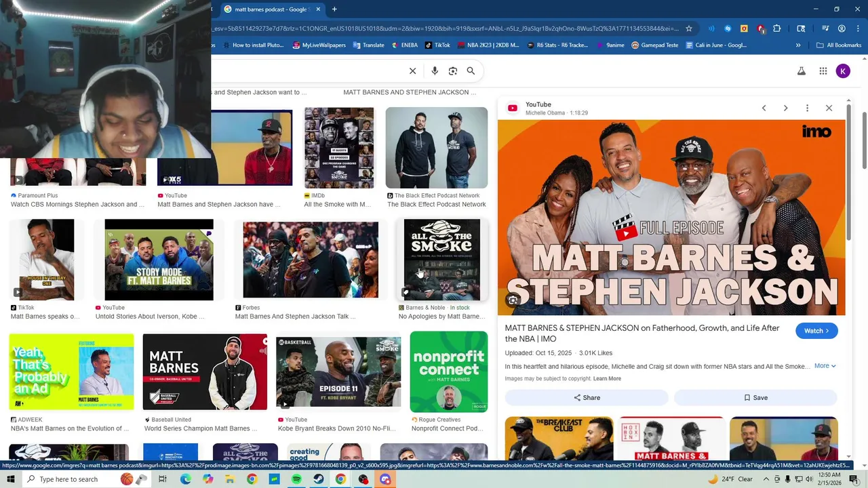The height and width of the screenshot is (488, 868).
Task: Open Gamepad Teste bookmark
Action: coord(654,45)
